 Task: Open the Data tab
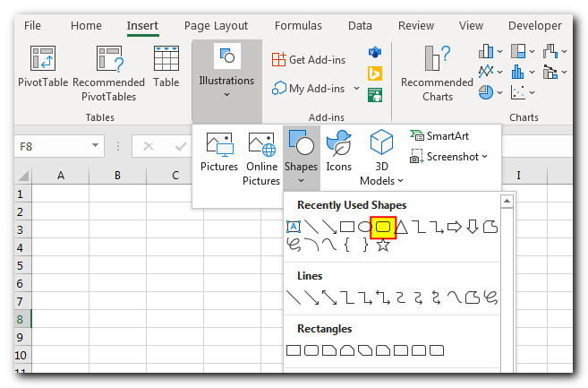click(x=360, y=26)
